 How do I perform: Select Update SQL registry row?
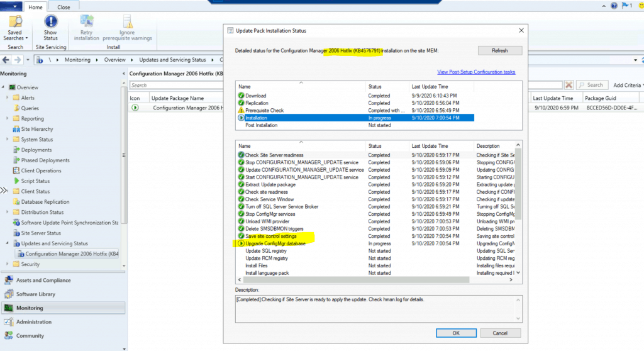pos(375,251)
